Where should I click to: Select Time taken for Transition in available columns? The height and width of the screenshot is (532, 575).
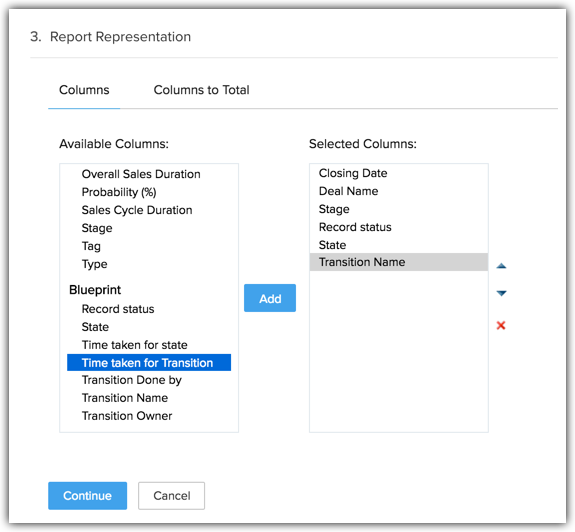pyautogui.click(x=149, y=363)
